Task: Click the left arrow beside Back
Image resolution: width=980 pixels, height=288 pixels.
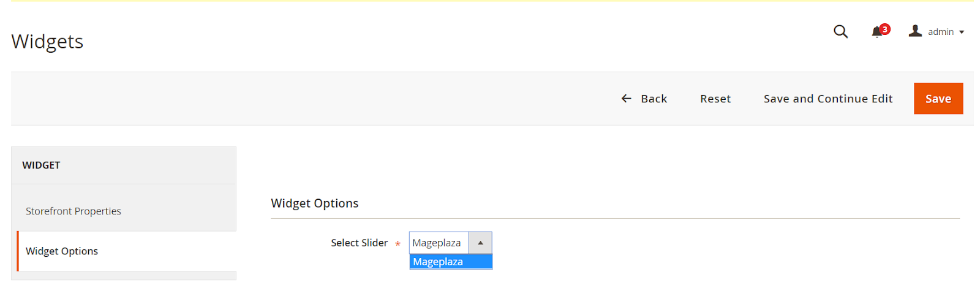Action: coord(626,99)
